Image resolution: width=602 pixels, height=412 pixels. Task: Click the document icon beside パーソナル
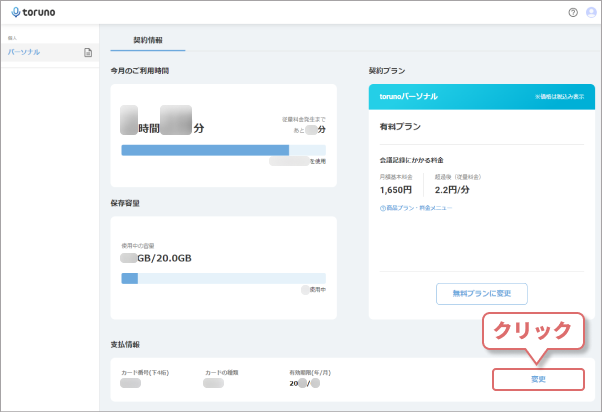coord(88,53)
